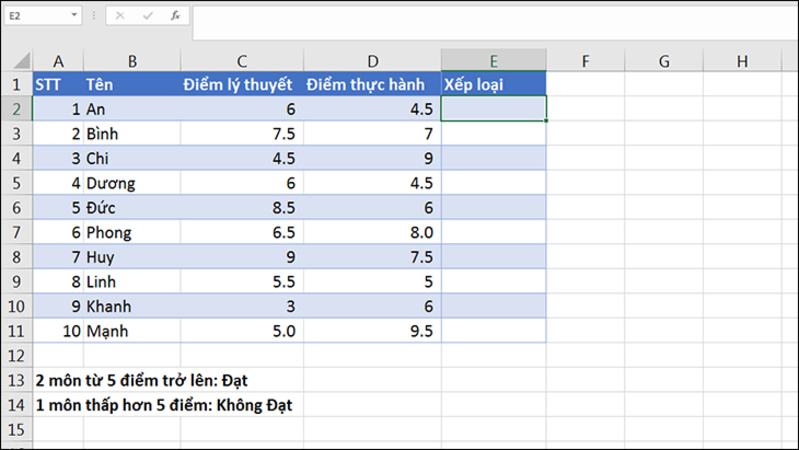Viewport: 799px width, 450px height.
Task: Select column H header
Action: 742,62
